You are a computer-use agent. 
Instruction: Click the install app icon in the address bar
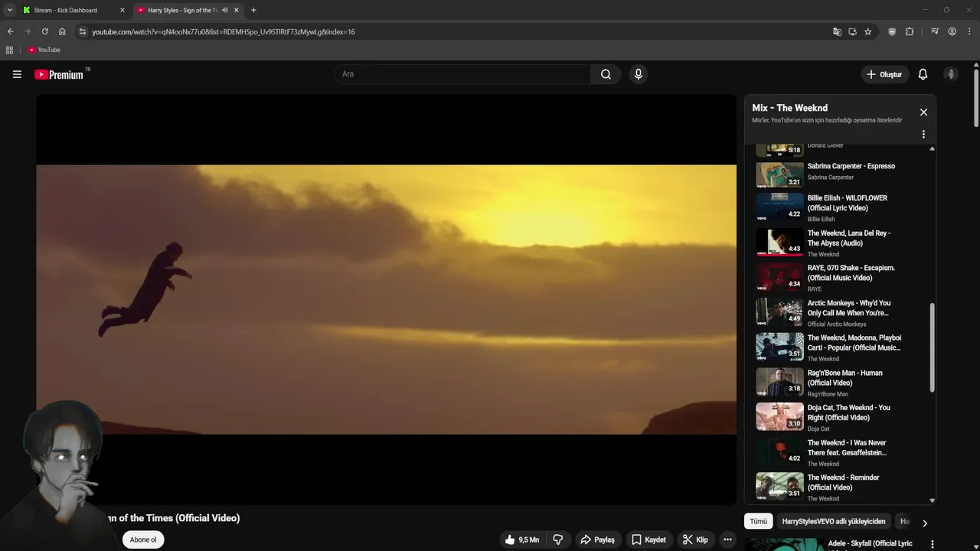pyautogui.click(x=852, y=31)
